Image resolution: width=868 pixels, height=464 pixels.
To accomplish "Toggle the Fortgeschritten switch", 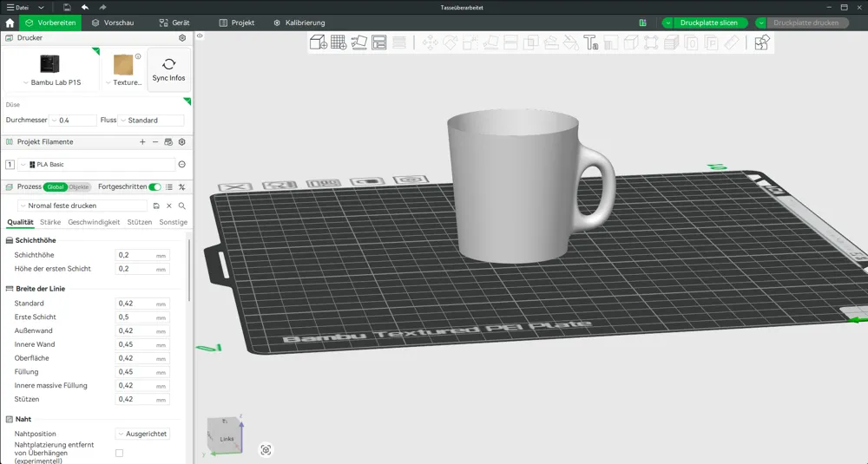I will pos(155,187).
